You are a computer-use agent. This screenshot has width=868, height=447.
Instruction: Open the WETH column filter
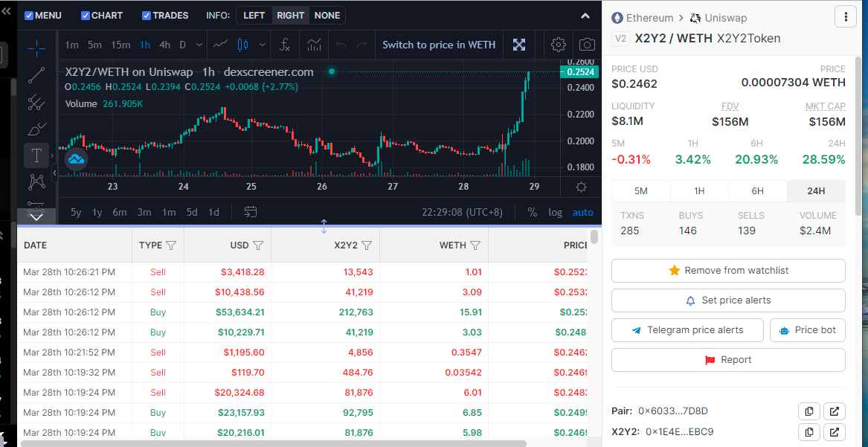pyautogui.click(x=475, y=245)
